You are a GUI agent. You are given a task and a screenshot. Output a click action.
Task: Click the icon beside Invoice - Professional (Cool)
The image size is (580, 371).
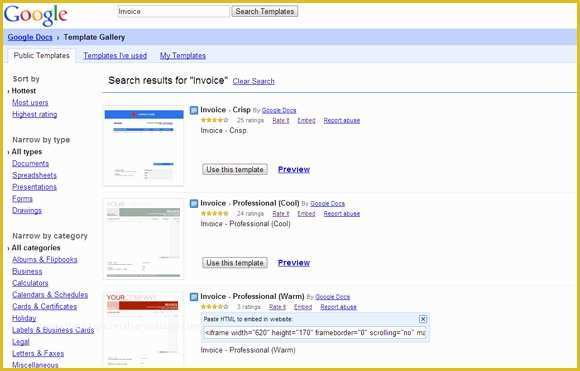click(194, 203)
